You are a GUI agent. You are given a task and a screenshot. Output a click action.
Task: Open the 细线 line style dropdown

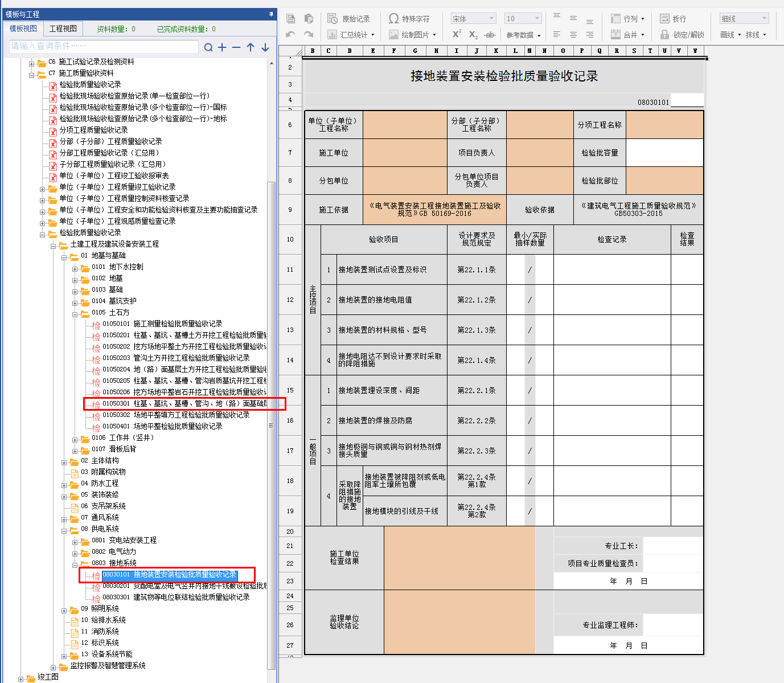(x=764, y=19)
